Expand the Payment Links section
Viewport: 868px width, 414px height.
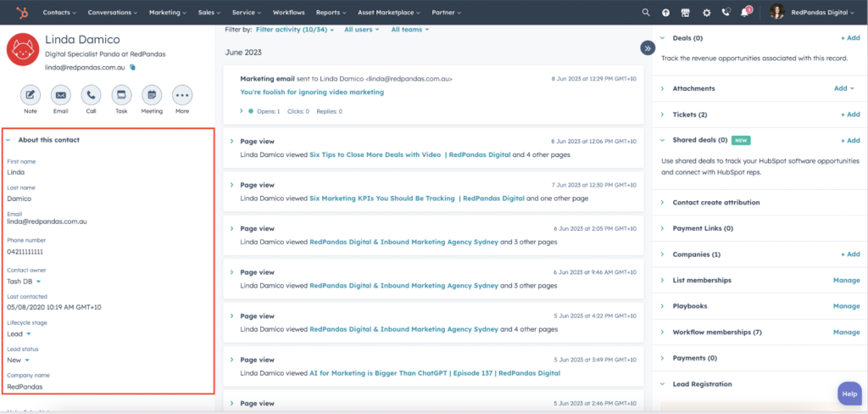click(663, 228)
